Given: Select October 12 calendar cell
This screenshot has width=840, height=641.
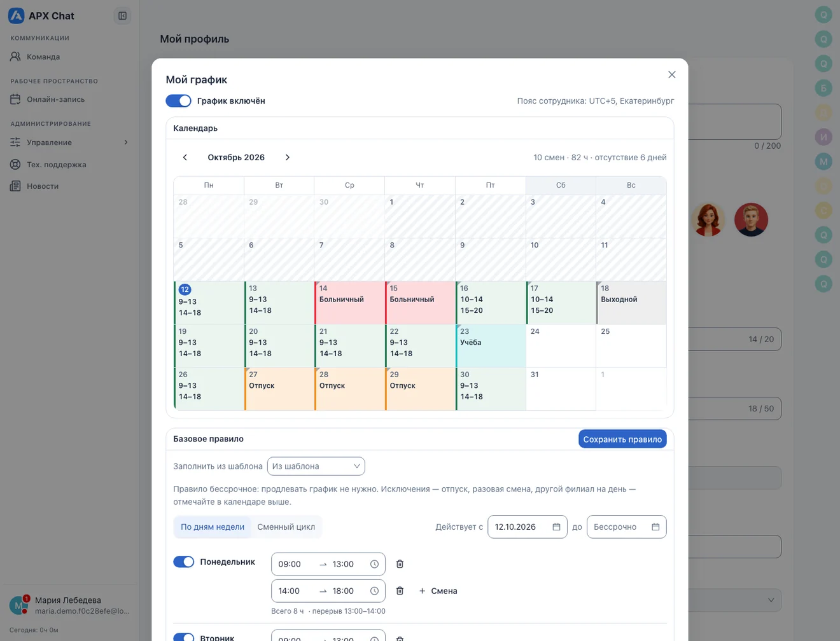Looking at the screenshot, I should pyautogui.click(x=209, y=303).
